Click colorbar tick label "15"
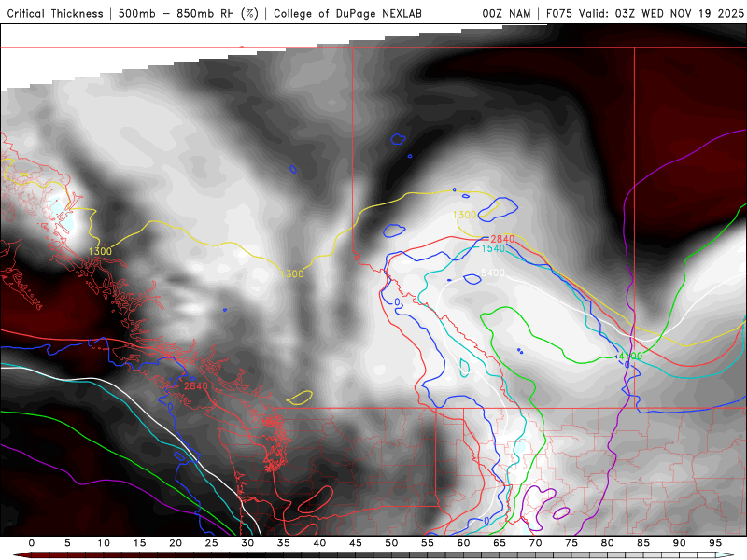Viewport: 747px width, 560px height. click(139, 543)
